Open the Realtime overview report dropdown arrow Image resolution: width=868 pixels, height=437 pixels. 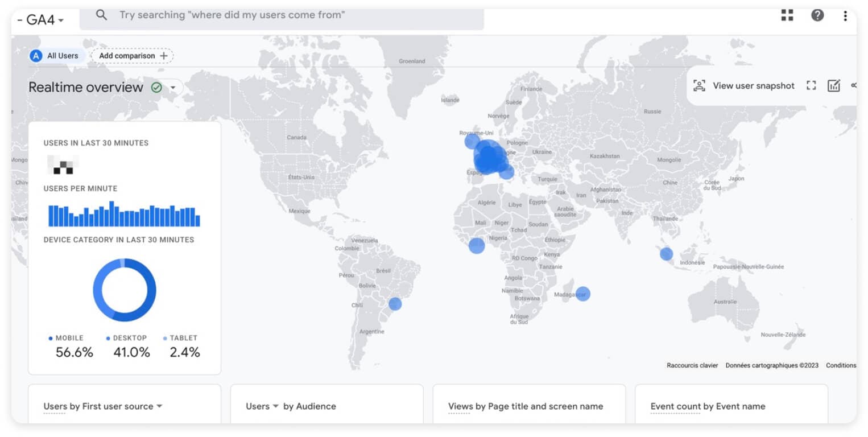(174, 88)
